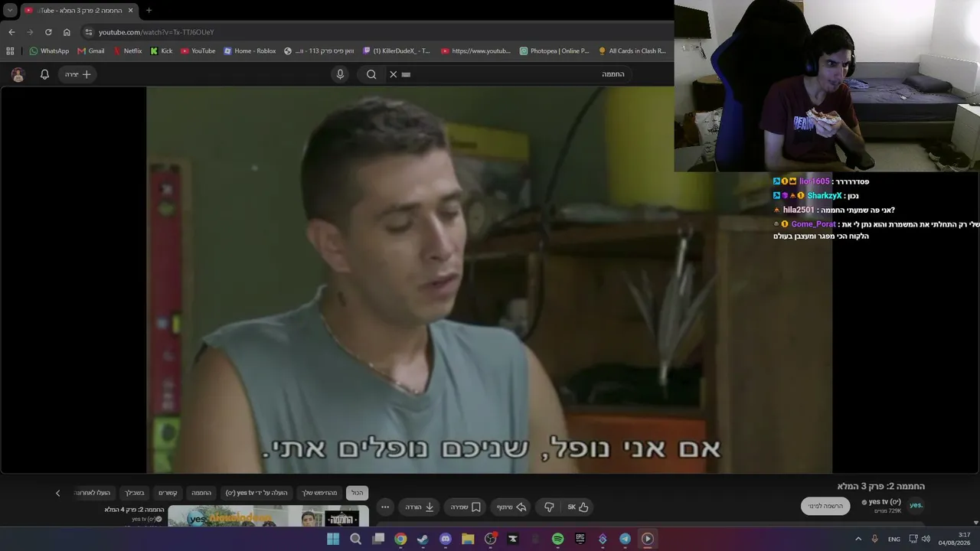
Task: Open the YouTube notifications bell
Action: tap(44, 74)
